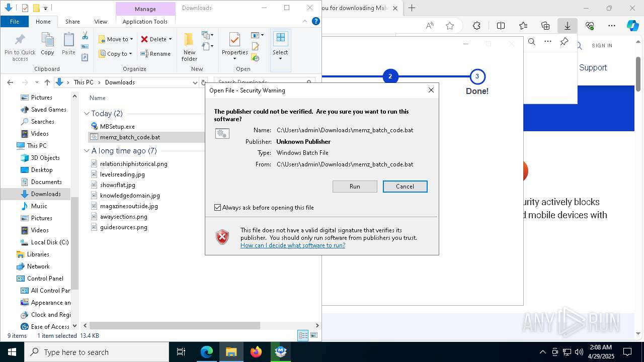Open Edge Favorites list icon
Image resolution: width=644 pixels, height=362 pixels.
point(523,26)
